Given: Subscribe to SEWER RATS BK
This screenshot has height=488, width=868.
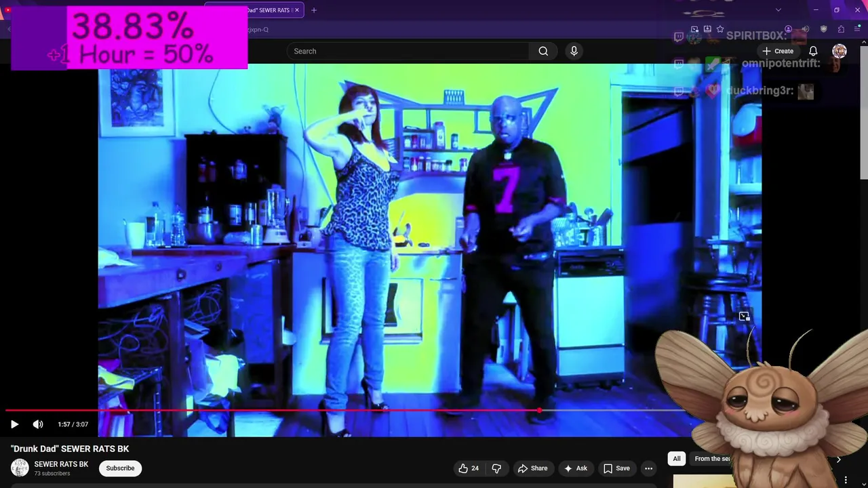Looking at the screenshot, I should [120, 468].
